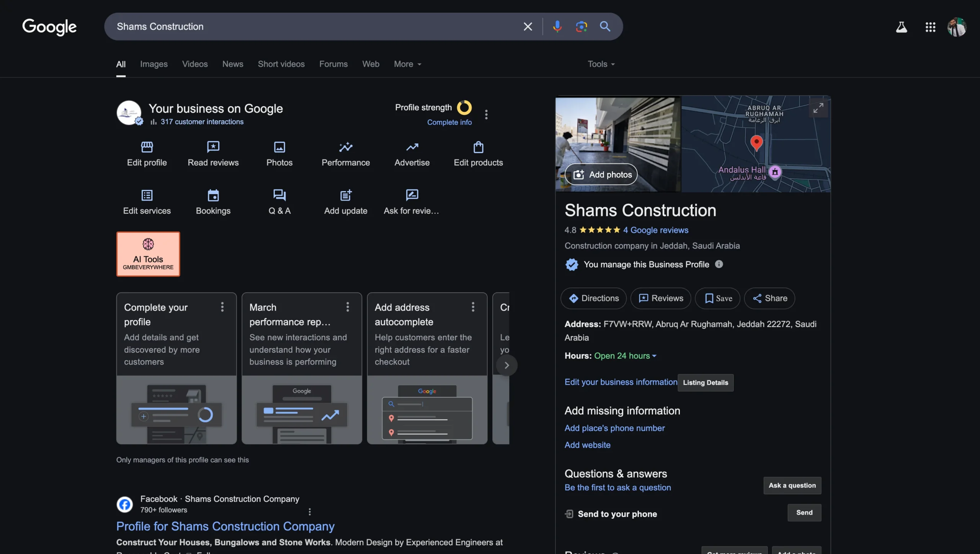Switch to the Forums tab
The image size is (980, 554).
[x=333, y=64]
